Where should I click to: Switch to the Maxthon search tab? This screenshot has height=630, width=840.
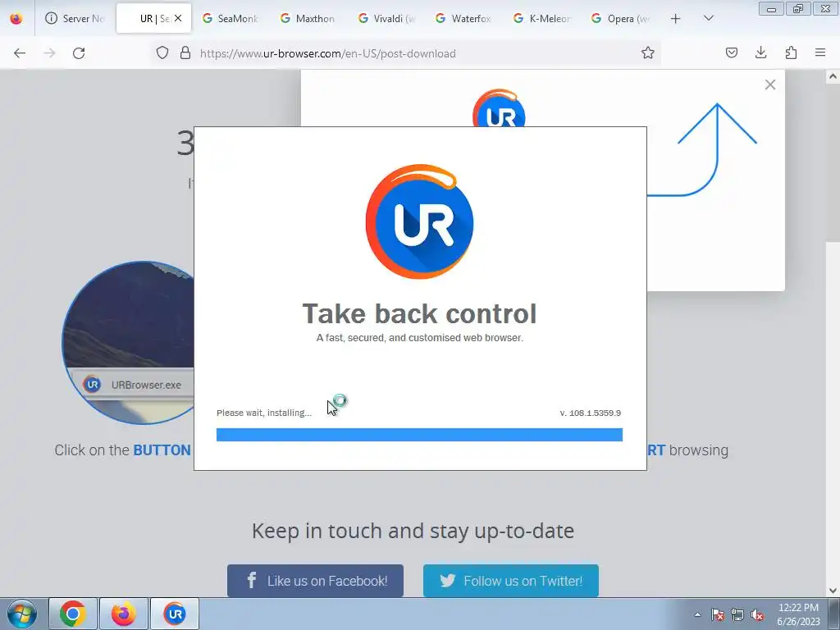308,19
